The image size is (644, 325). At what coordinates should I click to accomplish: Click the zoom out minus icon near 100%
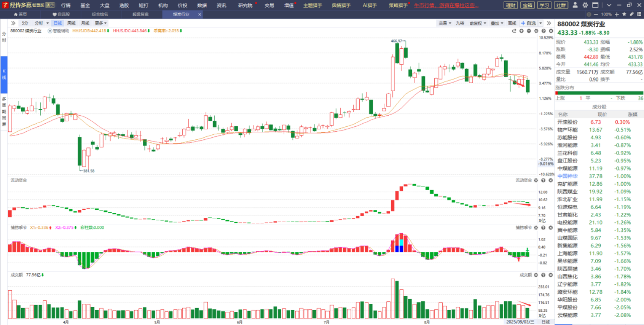tap(596, 14)
